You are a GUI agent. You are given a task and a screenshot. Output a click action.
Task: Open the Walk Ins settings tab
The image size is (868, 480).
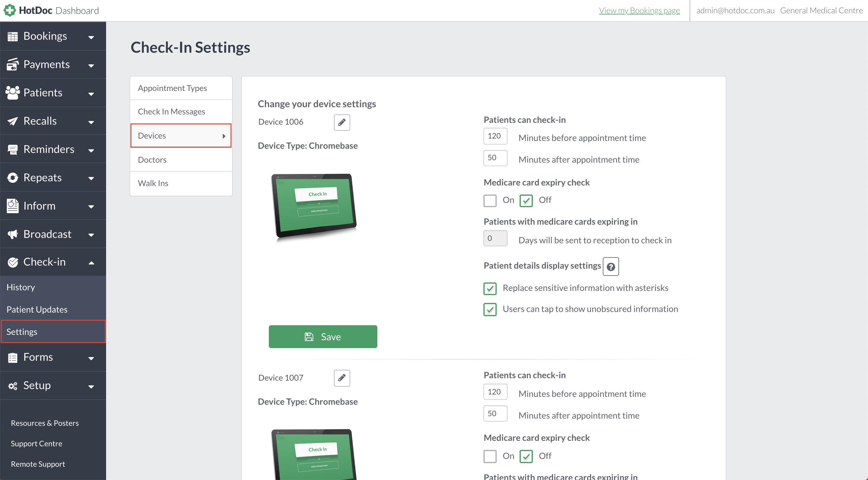(x=181, y=183)
